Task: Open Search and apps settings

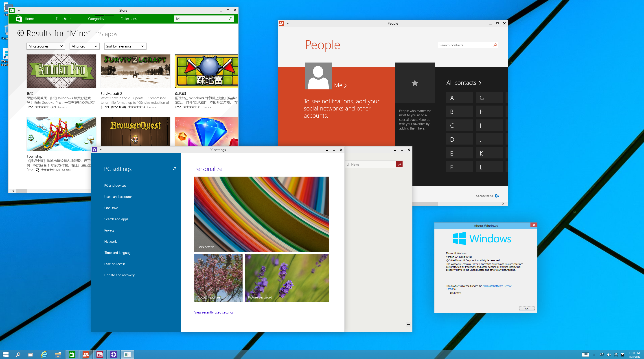Action: 116,219
